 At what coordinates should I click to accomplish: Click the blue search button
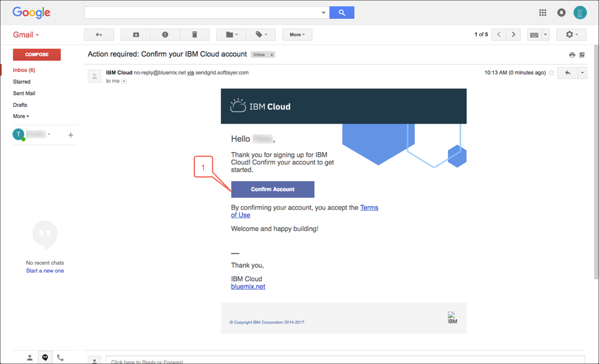coord(342,12)
